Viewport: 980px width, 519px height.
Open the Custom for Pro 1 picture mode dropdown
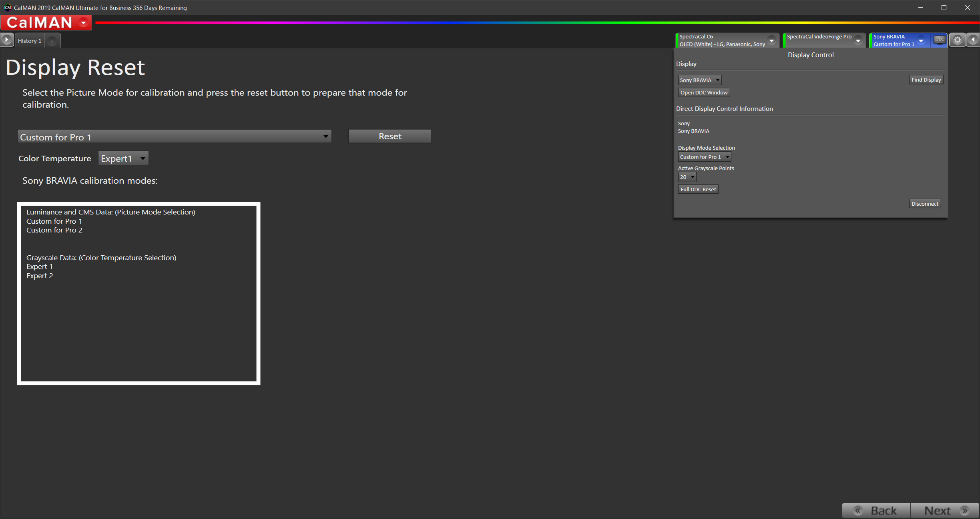point(175,137)
